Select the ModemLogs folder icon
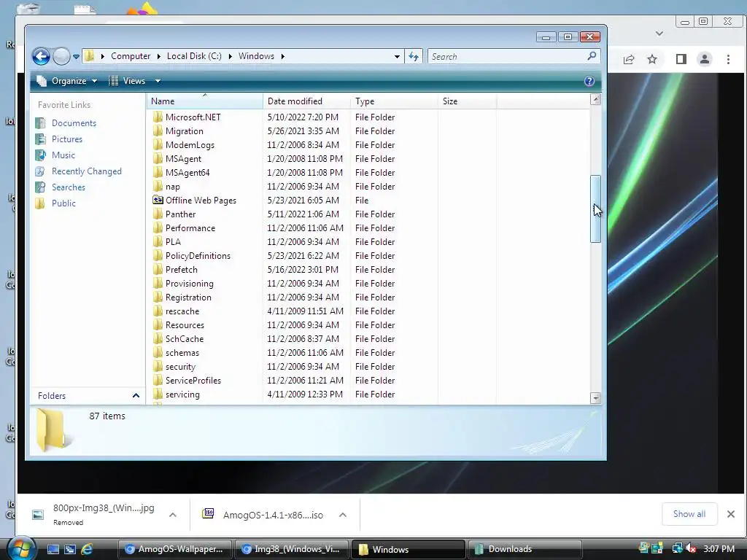747x560 pixels. pyautogui.click(x=158, y=145)
